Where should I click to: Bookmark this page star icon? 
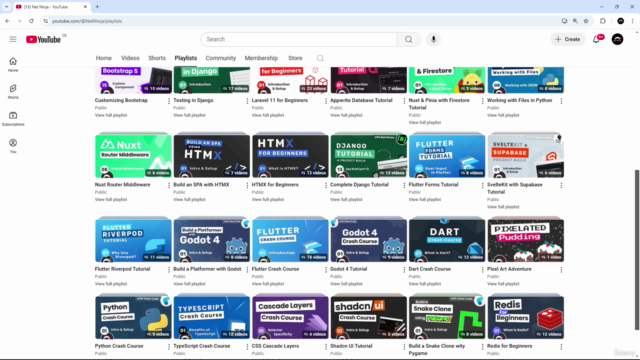[x=586, y=21]
